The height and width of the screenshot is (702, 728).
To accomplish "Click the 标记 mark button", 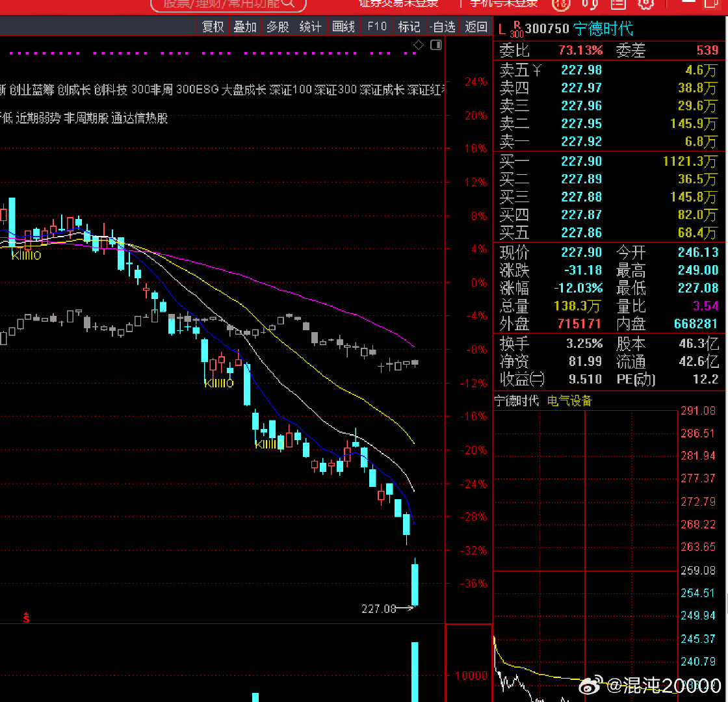I will 409,27.
